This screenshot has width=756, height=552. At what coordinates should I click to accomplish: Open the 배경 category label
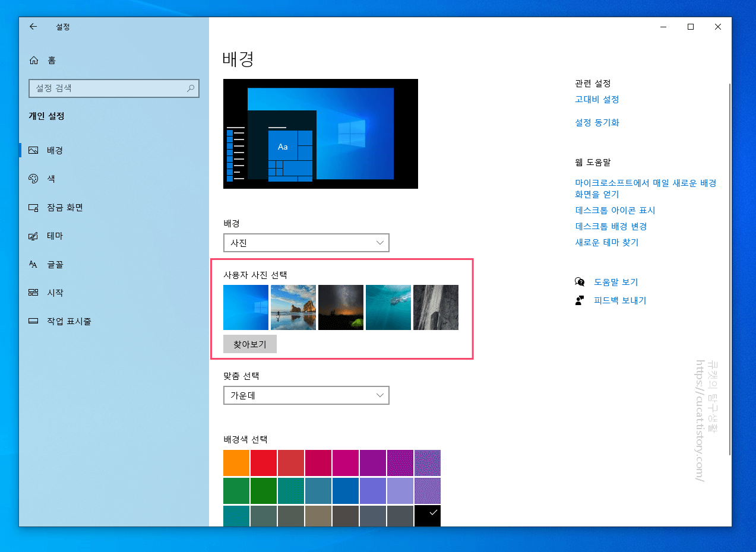pyautogui.click(x=55, y=150)
